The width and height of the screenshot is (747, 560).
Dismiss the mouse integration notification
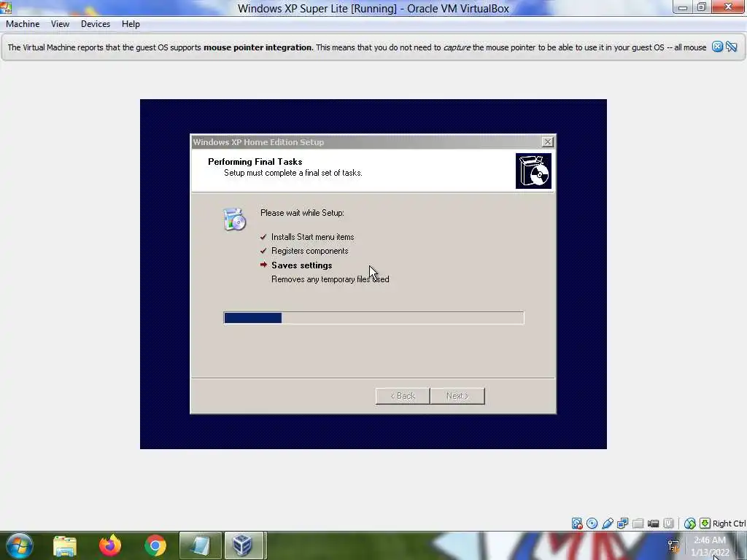pos(718,47)
